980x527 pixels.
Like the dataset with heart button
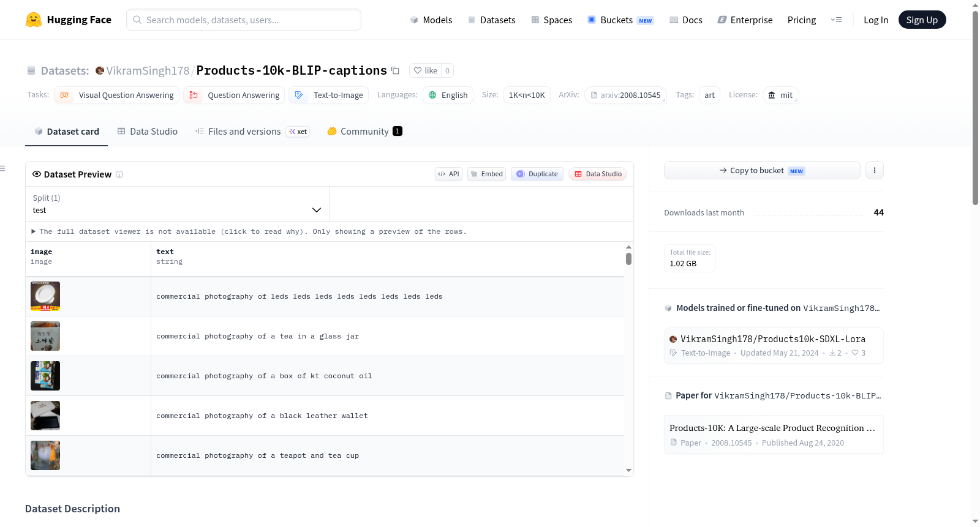pyautogui.click(x=425, y=70)
